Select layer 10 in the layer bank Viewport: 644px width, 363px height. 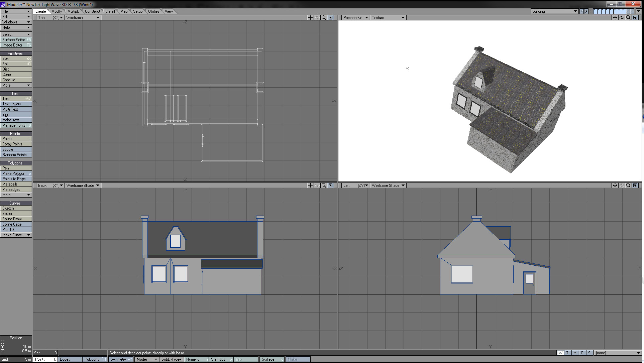tap(632, 11)
